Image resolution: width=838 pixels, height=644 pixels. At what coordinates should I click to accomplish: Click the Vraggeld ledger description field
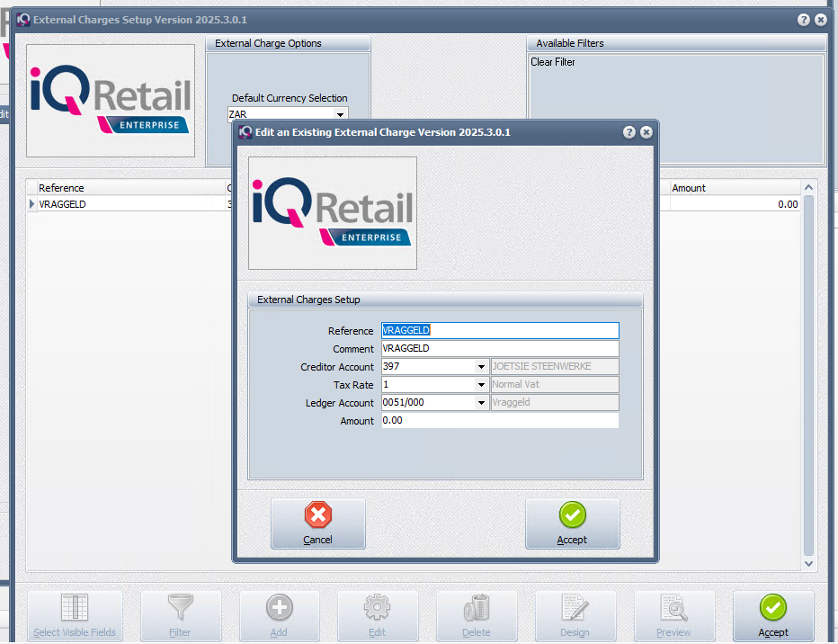pyautogui.click(x=555, y=403)
